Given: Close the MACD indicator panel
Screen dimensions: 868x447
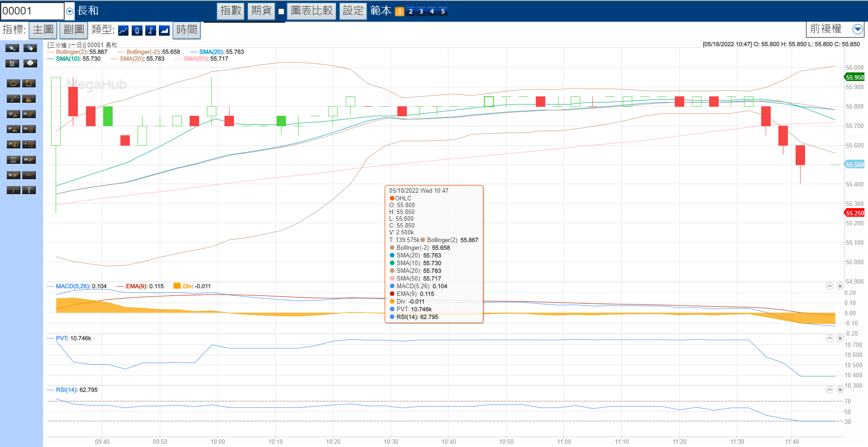Looking at the screenshot, I should 840,286.
